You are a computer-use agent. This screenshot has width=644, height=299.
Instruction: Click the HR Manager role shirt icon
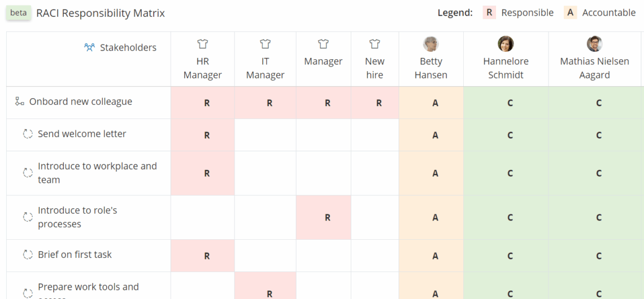[x=203, y=44]
